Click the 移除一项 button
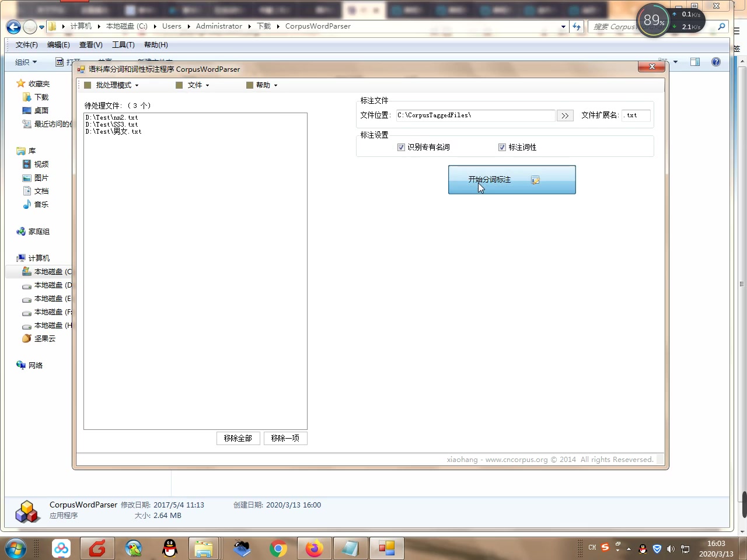Image resolution: width=747 pixels, height=560 pixels. tap(285, 438)
